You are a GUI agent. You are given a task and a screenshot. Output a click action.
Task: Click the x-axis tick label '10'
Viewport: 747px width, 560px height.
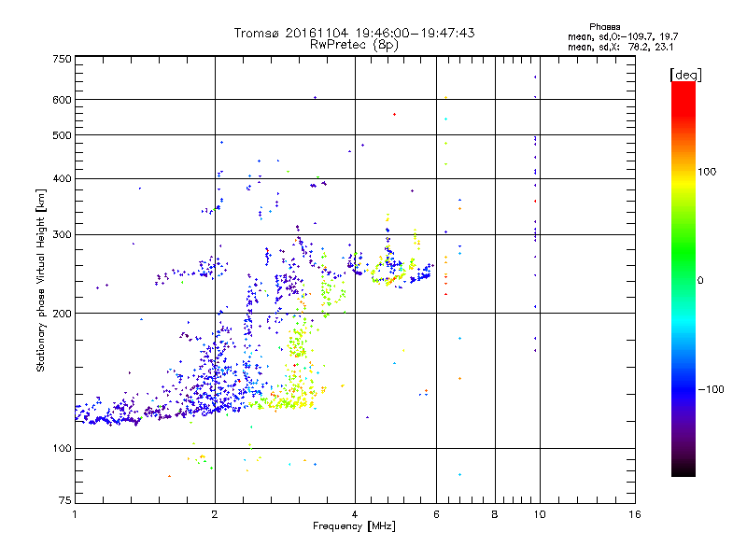(540, 514)
